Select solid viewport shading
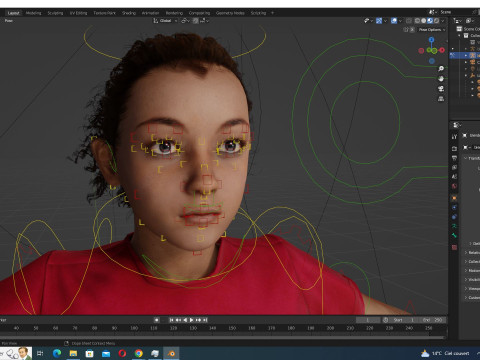480x360 pixels. pos(423,21)
